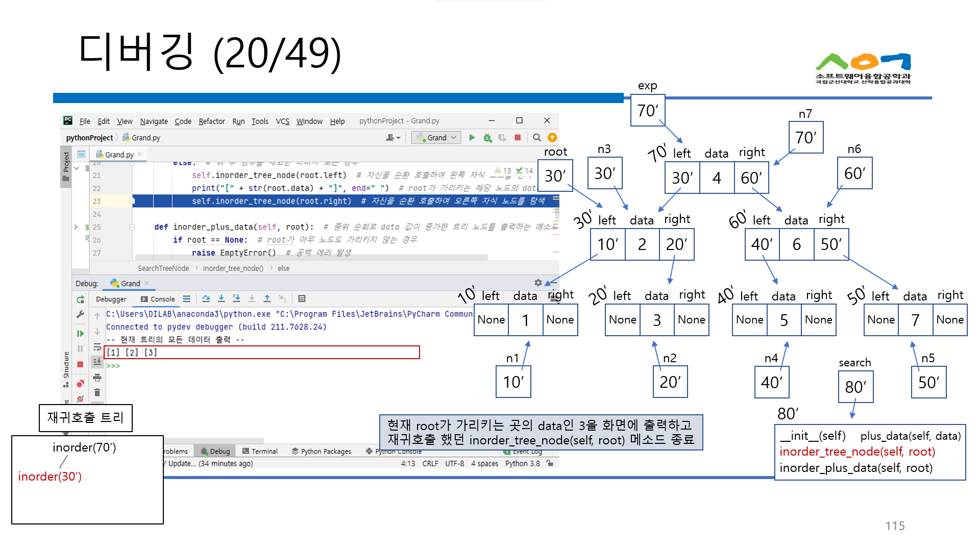Open debugger settings wrench icon

tap(81, 315)
